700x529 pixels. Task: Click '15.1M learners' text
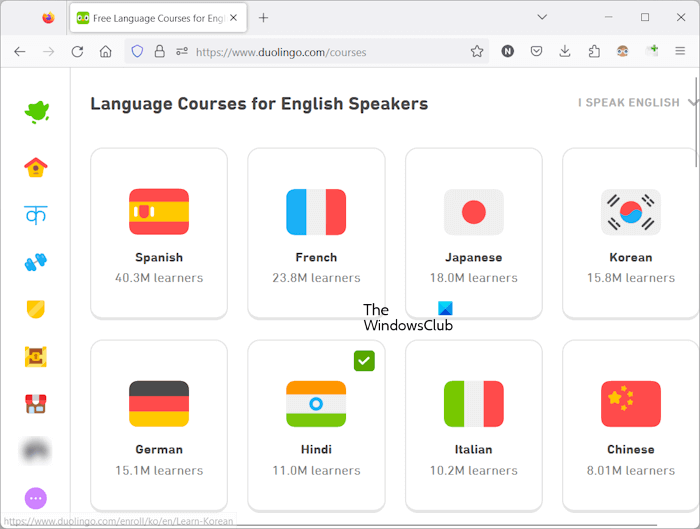tap(159, 471)
